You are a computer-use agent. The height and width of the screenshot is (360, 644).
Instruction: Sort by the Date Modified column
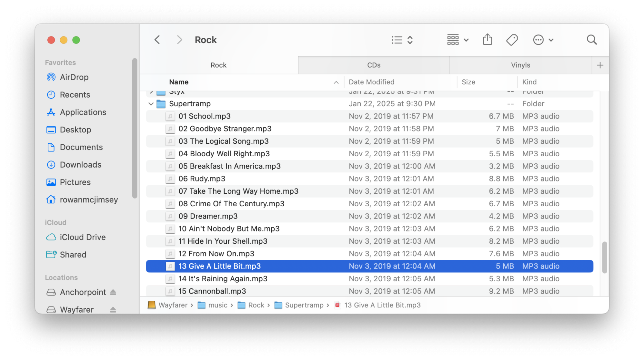click(371, 82)
